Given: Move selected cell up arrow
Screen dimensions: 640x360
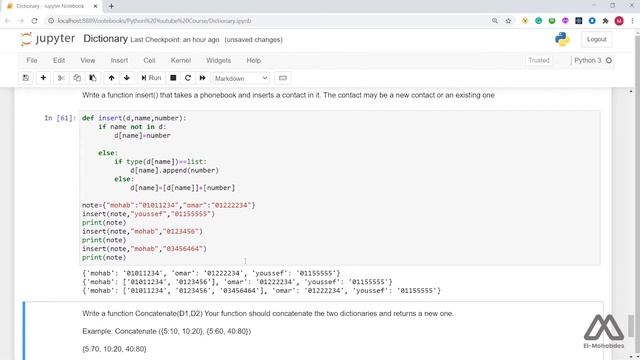Looking at the screenshot, I should (x=111, y=78).
